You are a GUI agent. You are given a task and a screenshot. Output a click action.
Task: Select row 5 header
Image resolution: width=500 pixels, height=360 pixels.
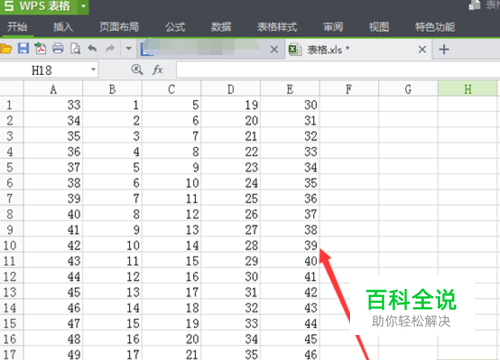[11, 167]
